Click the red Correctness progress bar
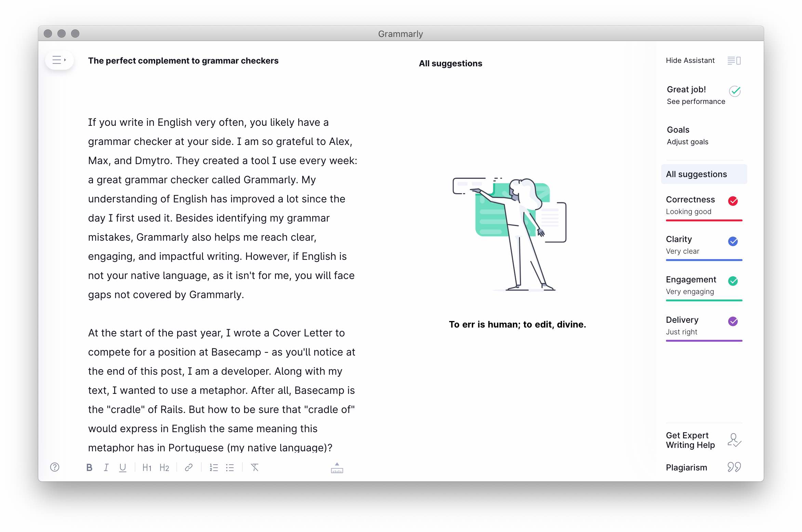 [704, 221]
